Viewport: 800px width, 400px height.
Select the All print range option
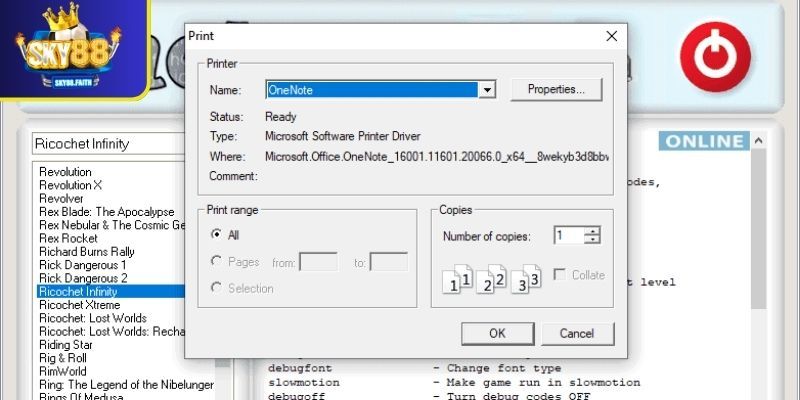coord(226,235)
